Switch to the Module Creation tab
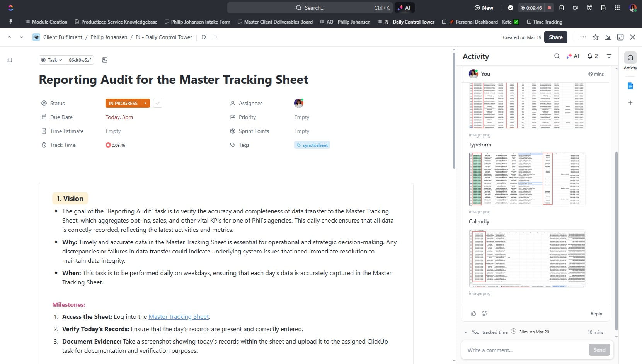Screen dimensions: 642x364 (x=46, y=22)
